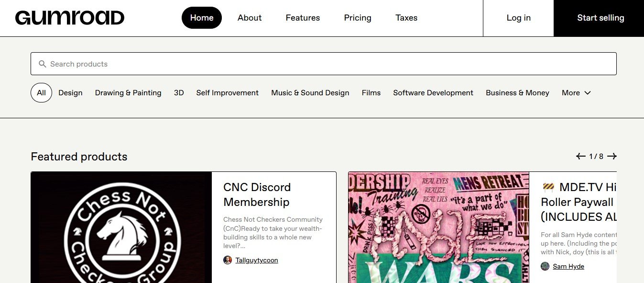
Task: Open the Taxes page
Action: pos(406,18)
